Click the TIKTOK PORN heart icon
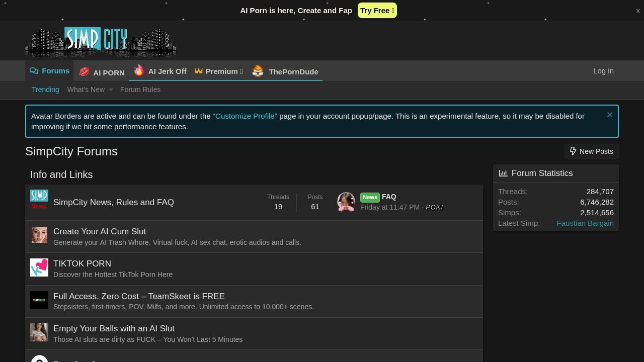 click(x=39, y=267)
